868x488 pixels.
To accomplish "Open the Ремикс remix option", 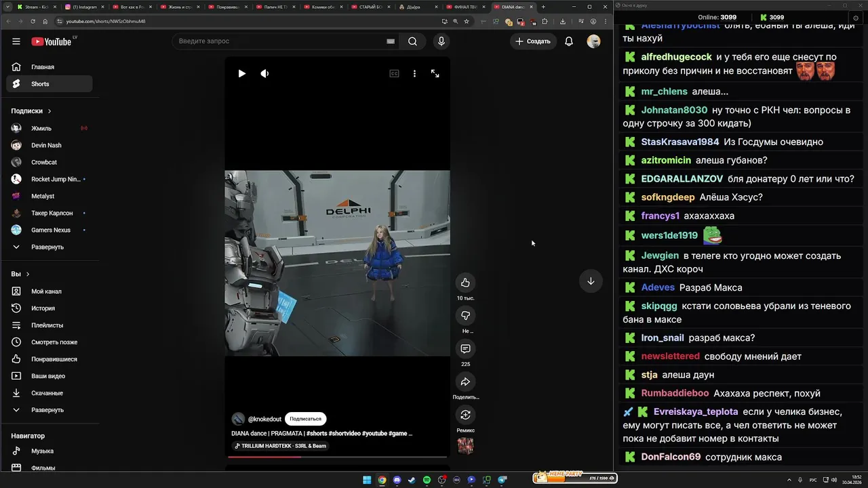I will click(465, 415).
